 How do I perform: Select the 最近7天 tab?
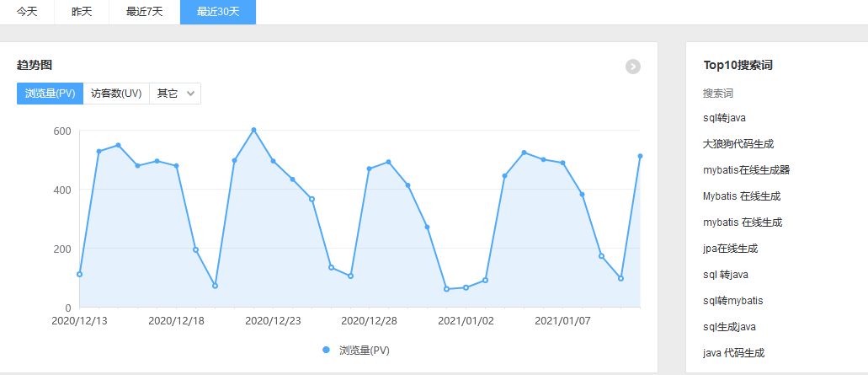[144, 12]
